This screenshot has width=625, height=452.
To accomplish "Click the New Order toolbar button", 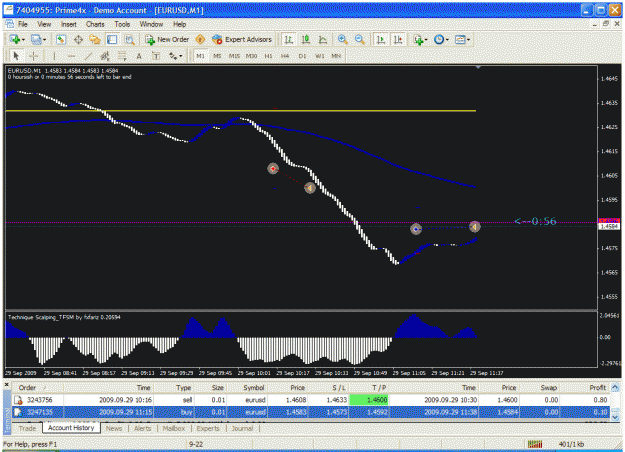I will click(x=167, y=39).
